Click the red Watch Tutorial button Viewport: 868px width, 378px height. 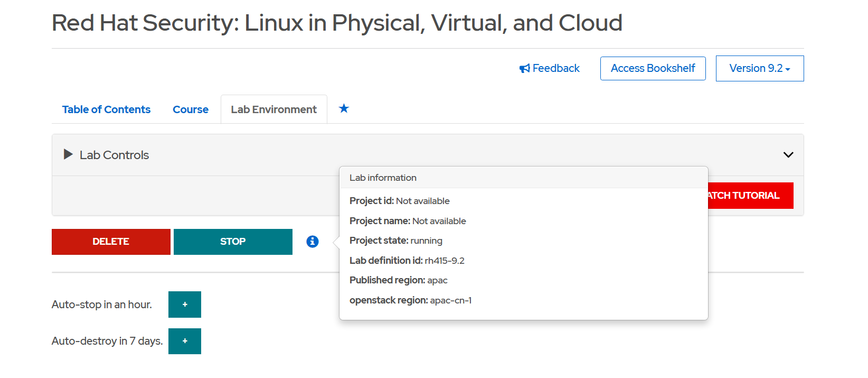click(x=750, y=196)
